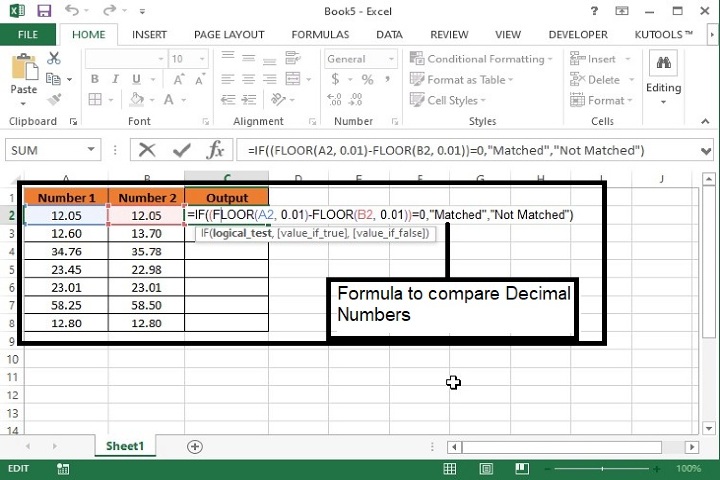The height and width of the screenshot is (480, 720).
Task: Confirm formula with the checkmark Enter button
Action: point(182,150)
